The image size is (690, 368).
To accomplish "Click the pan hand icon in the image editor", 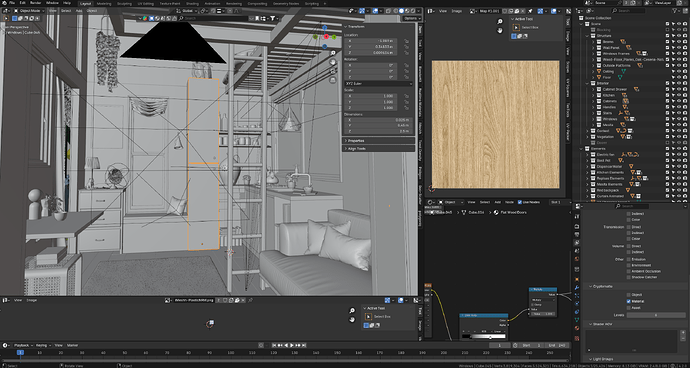I will point(500,30).
